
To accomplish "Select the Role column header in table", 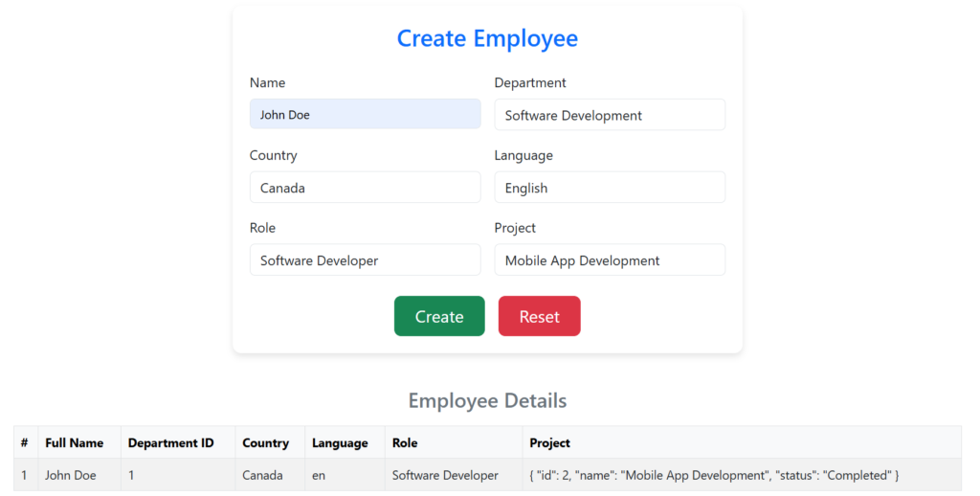I will (454, 442).
